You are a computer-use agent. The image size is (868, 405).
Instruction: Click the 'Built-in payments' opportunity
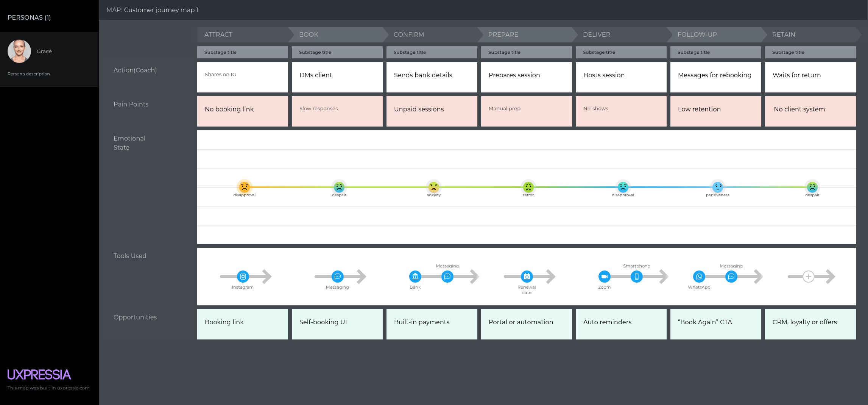point(432,324)
